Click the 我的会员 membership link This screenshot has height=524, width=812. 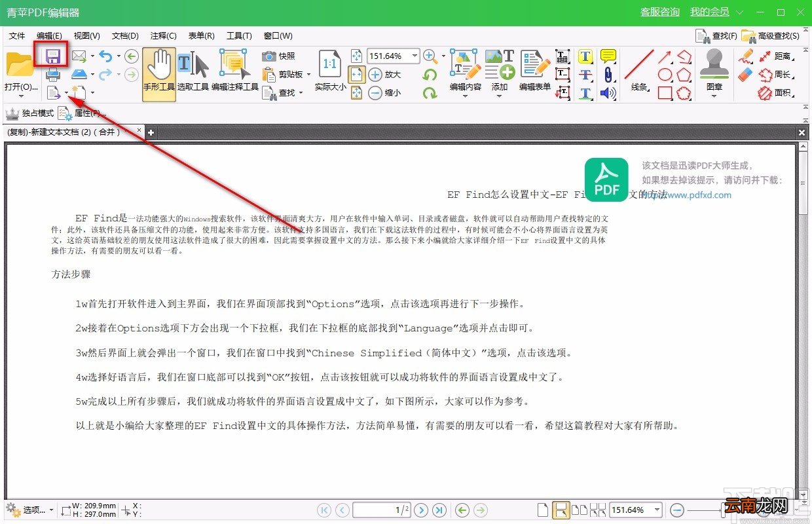point(709,12)
